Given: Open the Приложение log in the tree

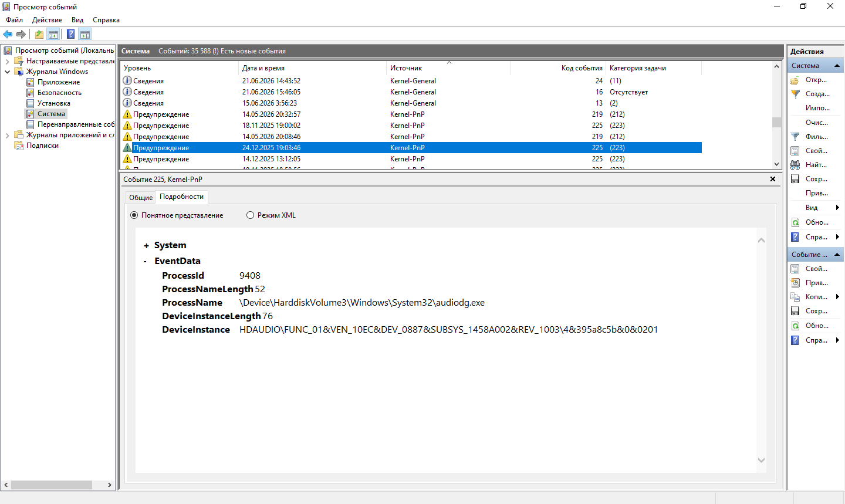Looking at the screenshot, I should tap(59, 82).
